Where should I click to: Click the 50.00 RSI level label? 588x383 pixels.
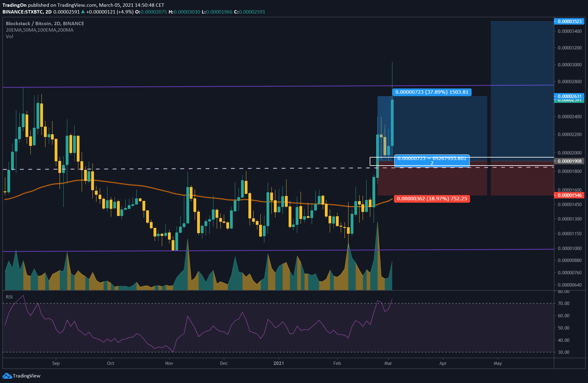coord(564,328)
